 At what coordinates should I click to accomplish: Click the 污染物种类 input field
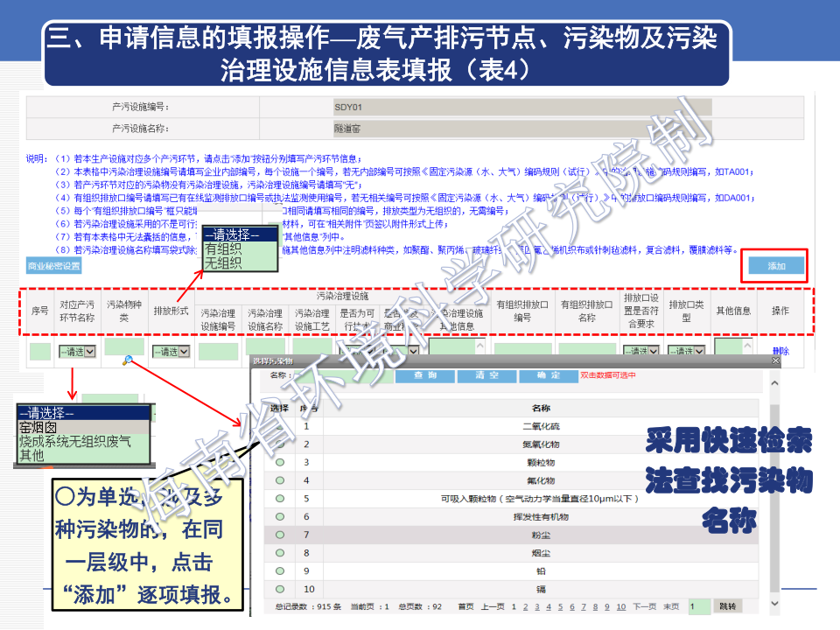[x=124, y=346]
